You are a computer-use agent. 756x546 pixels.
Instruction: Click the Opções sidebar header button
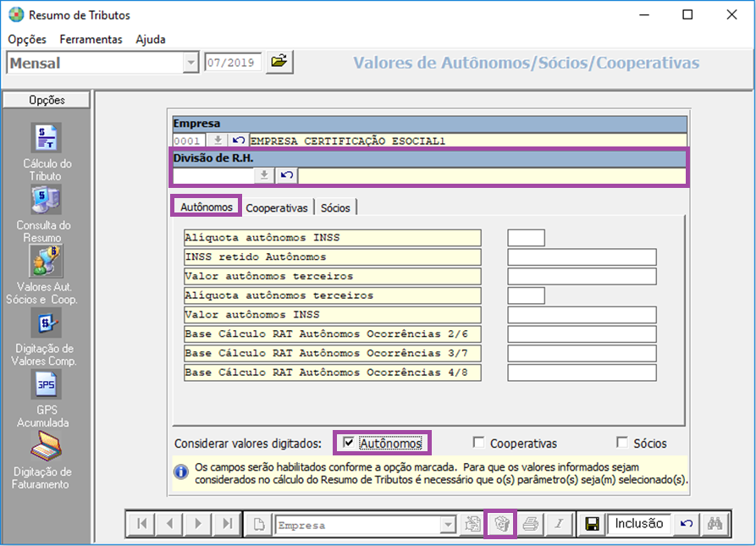pyautogui.click(x=47, y=100)
